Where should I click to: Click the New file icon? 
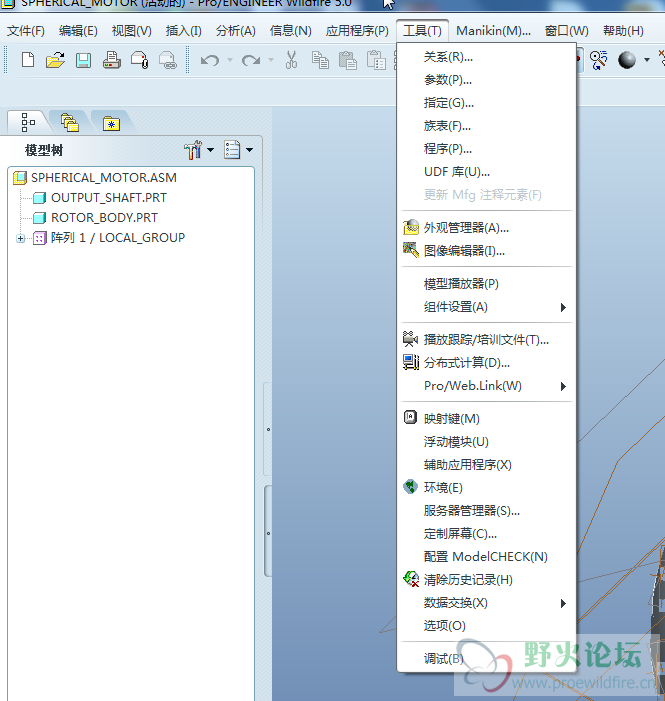(28, 60)
